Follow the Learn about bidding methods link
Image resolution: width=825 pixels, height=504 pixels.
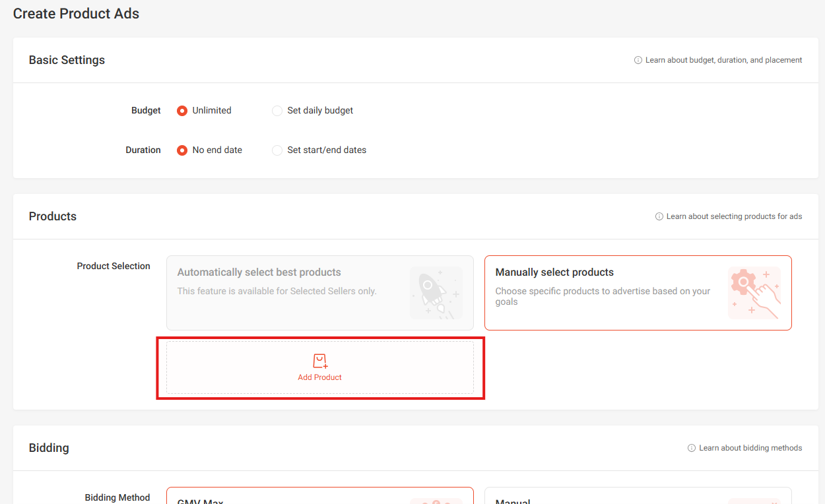[x=750, y=448]
